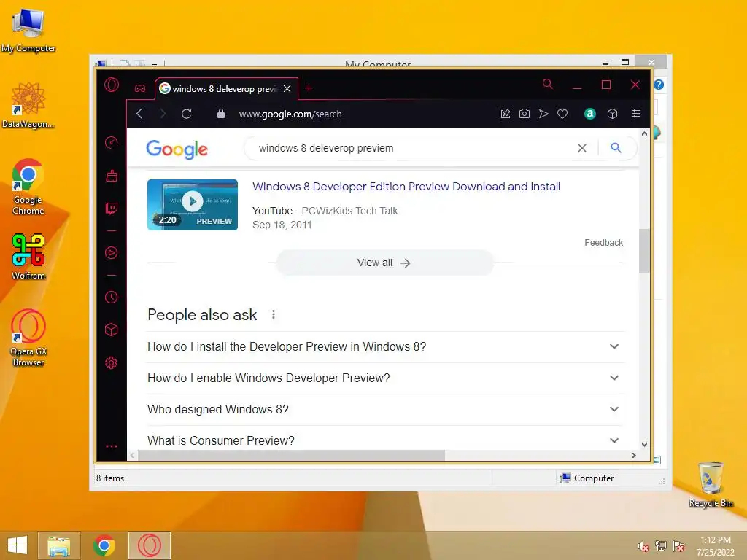Click the muted volume tray icon
Screen dimensions: 747x560
[643, 546]
